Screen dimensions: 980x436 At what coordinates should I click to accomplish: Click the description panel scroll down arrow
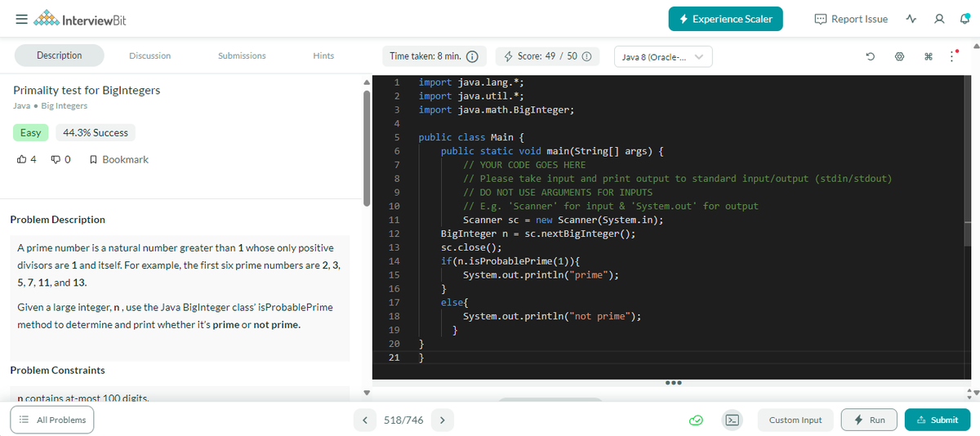pos(367,394)
